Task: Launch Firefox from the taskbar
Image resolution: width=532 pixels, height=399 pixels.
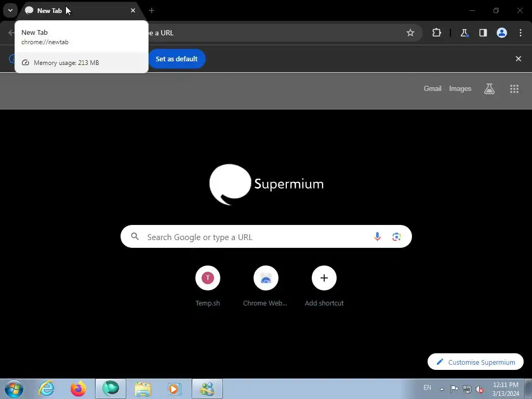Action: coord(78,389)
